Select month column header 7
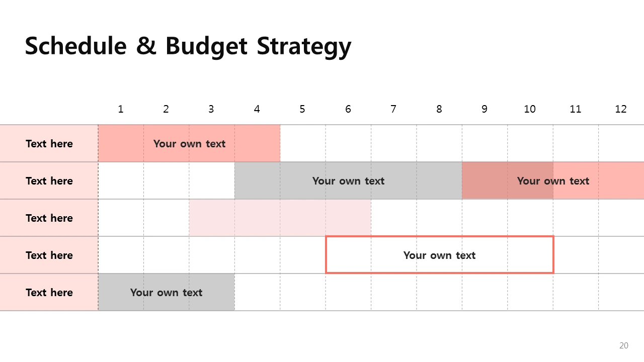Viewport: 644px width, 362px height. pyautogui.click(x=393, y=109)
